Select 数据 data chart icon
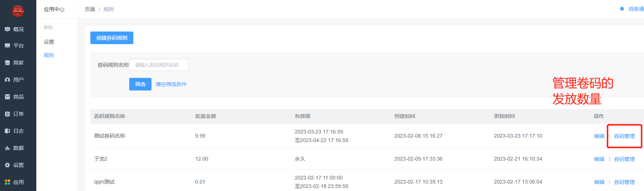 (x=7, y=148)
